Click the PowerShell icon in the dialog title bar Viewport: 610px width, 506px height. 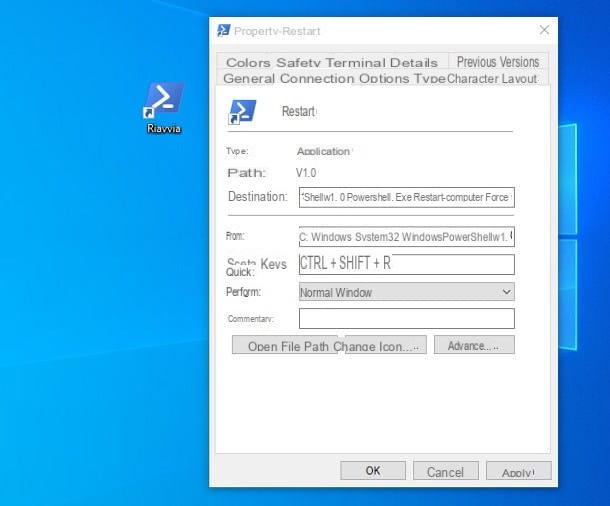(224, 30)
